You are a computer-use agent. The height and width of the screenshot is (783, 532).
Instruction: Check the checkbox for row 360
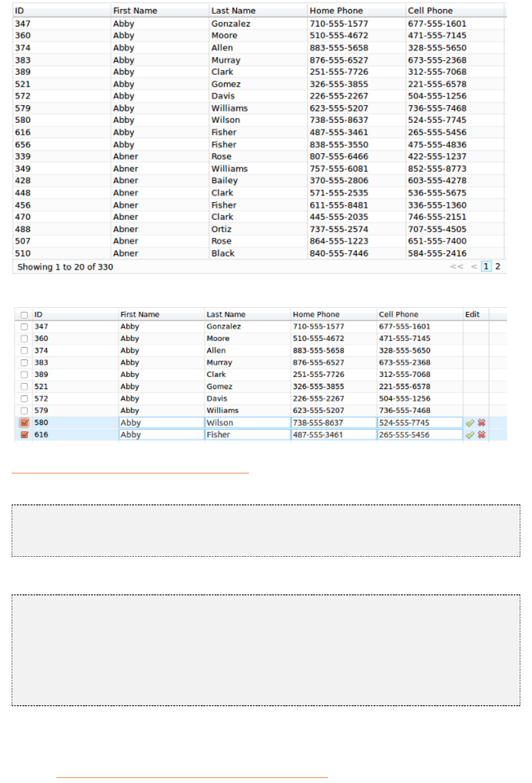[24, 339]
